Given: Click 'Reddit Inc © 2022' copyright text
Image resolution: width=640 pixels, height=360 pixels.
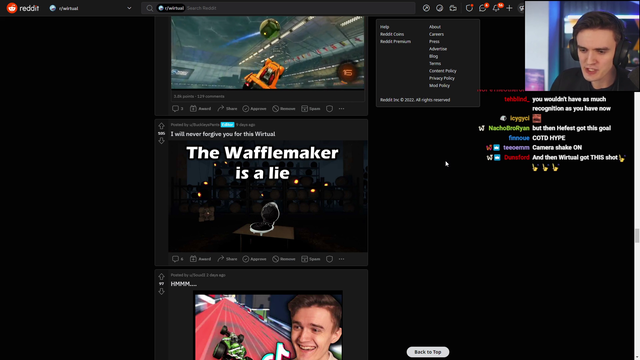Looking at the screenshot, I should coord(415,100).
